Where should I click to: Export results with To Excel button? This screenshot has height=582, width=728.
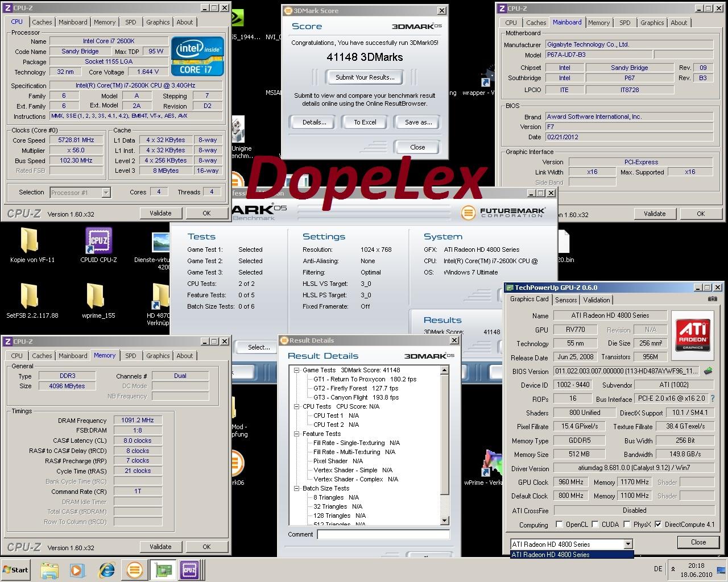click(365, 122)
